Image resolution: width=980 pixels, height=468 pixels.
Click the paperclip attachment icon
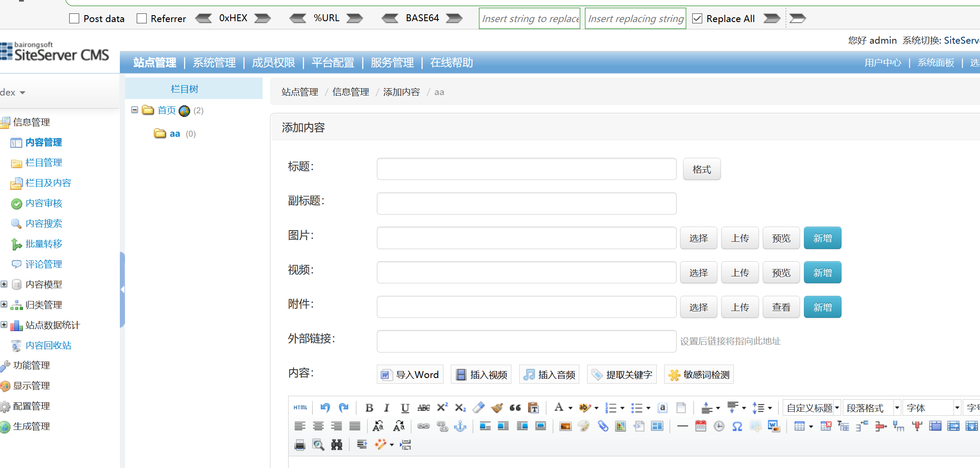pos(603,426)
